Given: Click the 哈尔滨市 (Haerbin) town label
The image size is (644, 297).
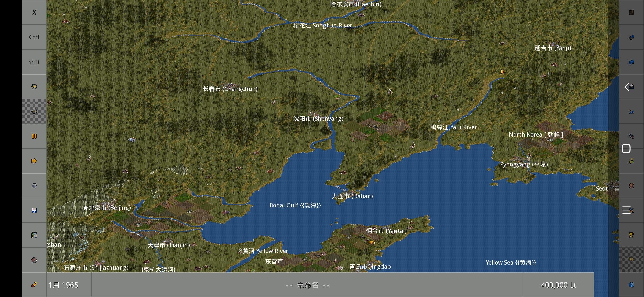Looking at the screenshot, I should pos(356,4).
